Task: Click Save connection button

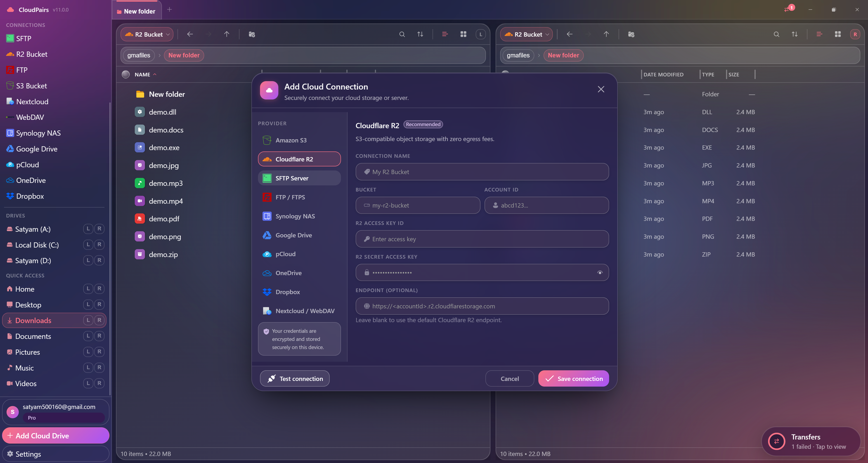Action: coord(573,379)
